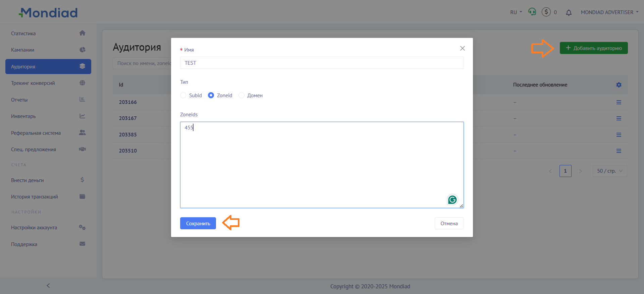Select the Zoneid type radio button
The height and width of the screenshot is (294, 644).
[x=211, y=96]
